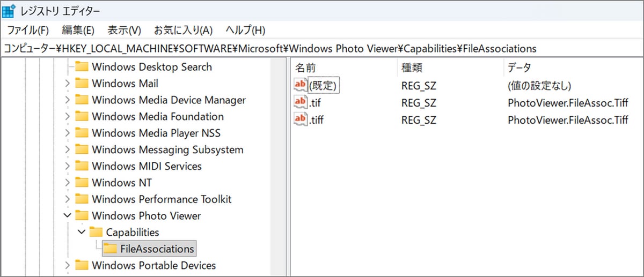The height and width of the screenshot is (277, 644).
Task: Open the 表示(V) menu
Action: coord(124,30)
